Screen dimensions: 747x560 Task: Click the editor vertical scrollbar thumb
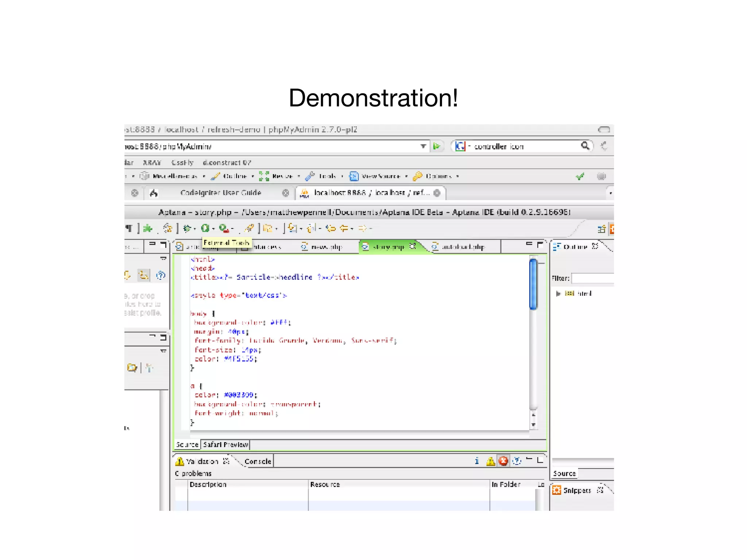533,284
